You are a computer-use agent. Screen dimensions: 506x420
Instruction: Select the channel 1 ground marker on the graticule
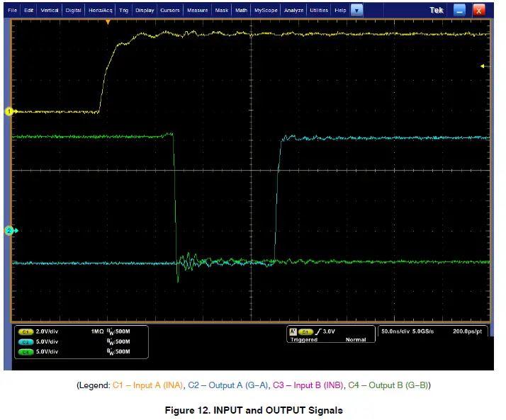click(x=10, y=112)
